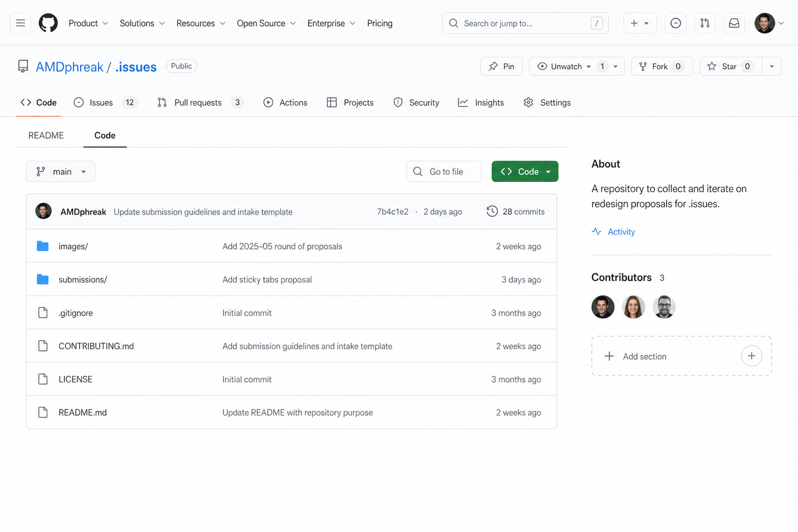
Task: Open pull requests icon in top header
Action: pyautogui.click(x=704, y=23)
